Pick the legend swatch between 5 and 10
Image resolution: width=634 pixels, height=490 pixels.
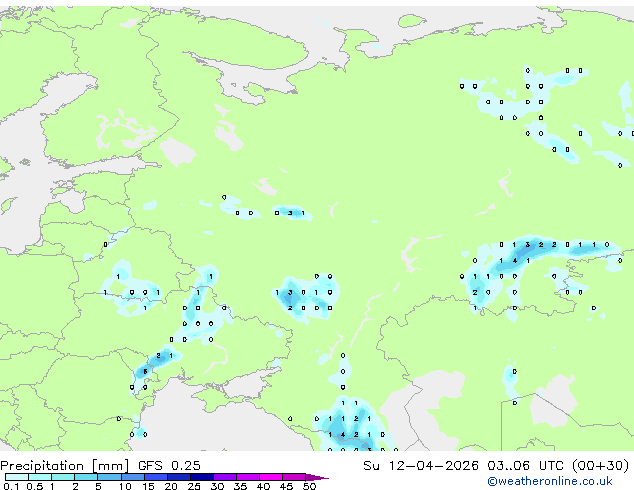point(109,477)
